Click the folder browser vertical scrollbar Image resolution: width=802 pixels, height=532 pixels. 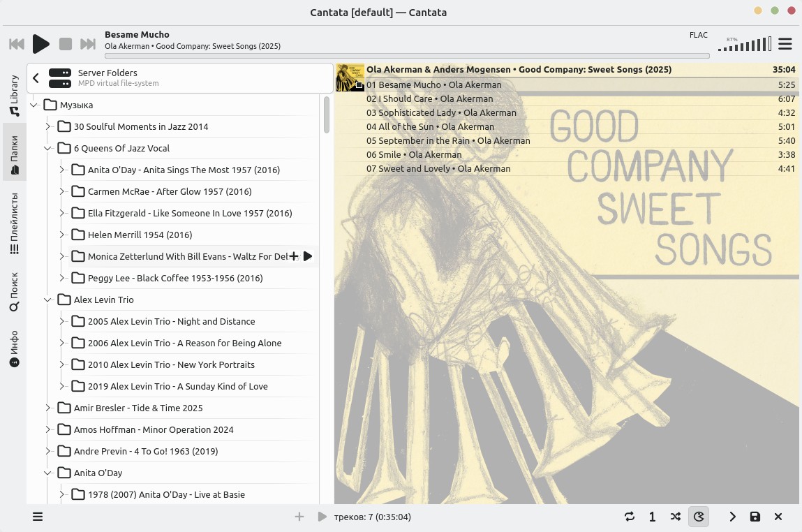(327, 115)
